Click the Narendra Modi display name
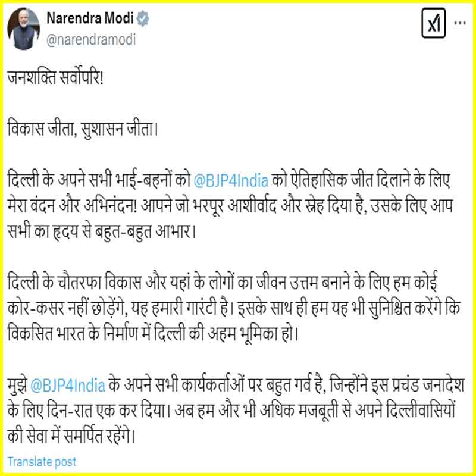The image size is (476, 476). tap(90, 18)
